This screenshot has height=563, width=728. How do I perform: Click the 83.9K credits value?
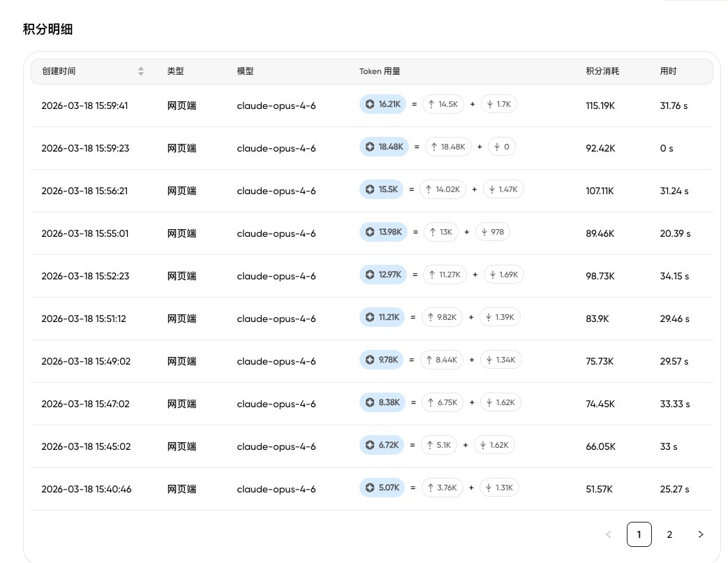click(x=597, y=319)
